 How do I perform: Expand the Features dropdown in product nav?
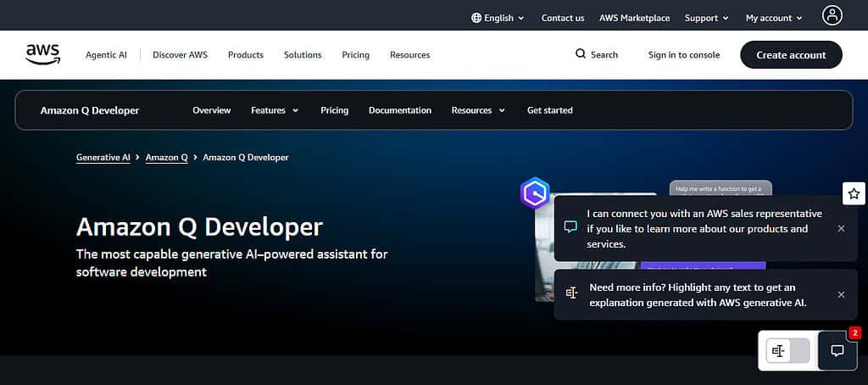tap(275, 110)
